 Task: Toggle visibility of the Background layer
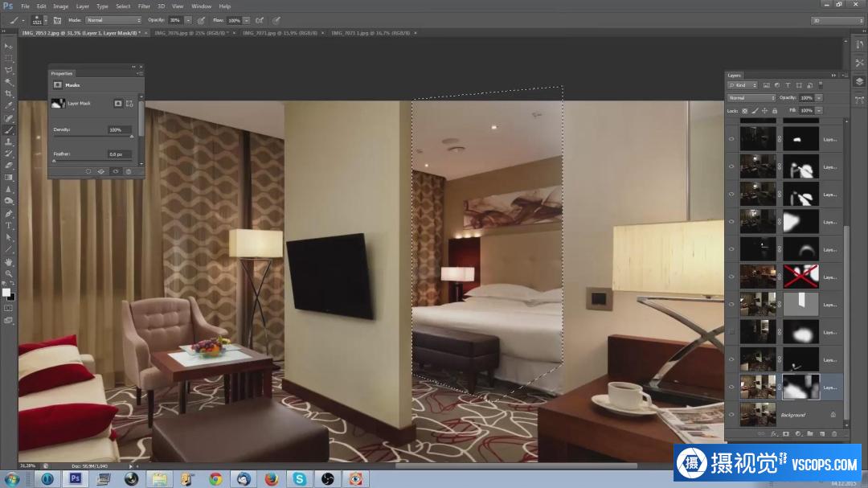coord(732,415)
